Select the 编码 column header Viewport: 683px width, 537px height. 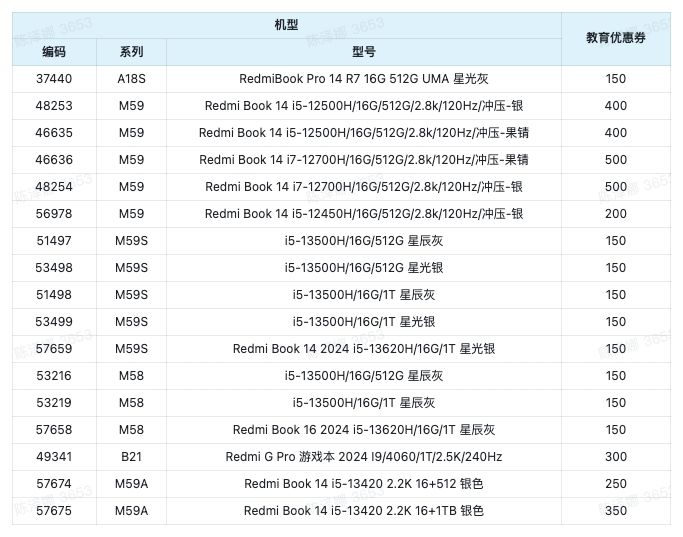coord(54,51)
